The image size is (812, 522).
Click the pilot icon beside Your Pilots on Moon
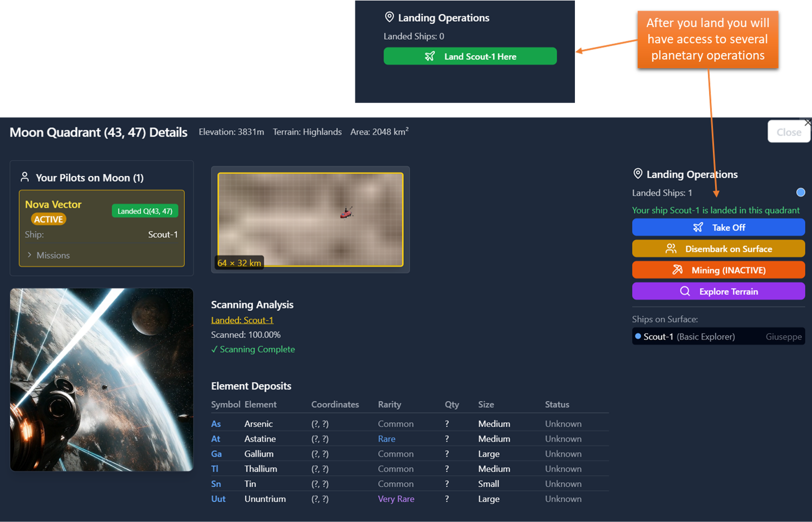click(25, 177)
